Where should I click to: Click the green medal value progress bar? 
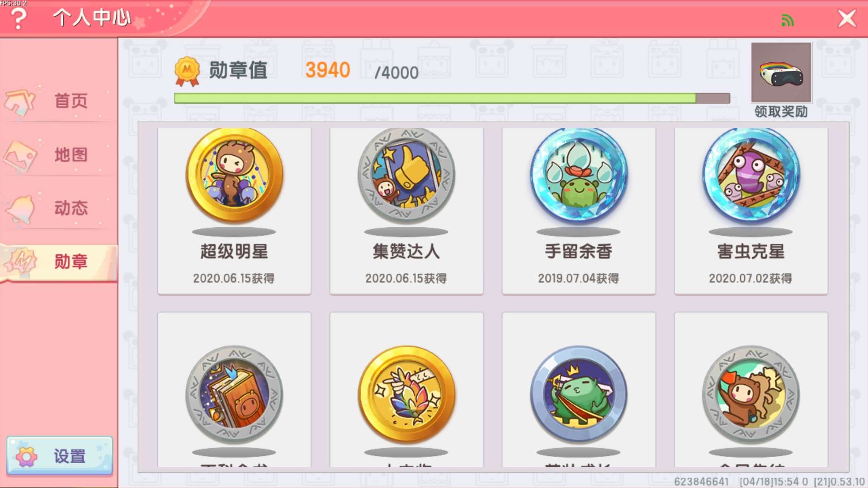point(452,98)
